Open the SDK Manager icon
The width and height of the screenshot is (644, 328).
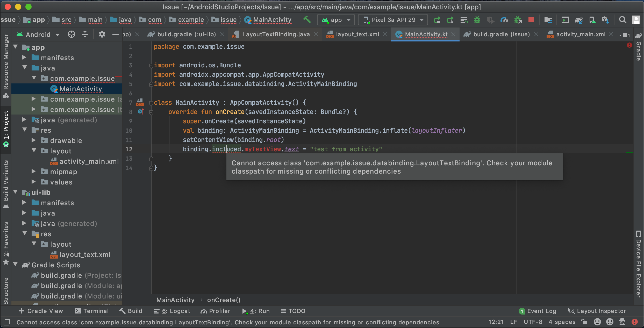click(606, 20)
